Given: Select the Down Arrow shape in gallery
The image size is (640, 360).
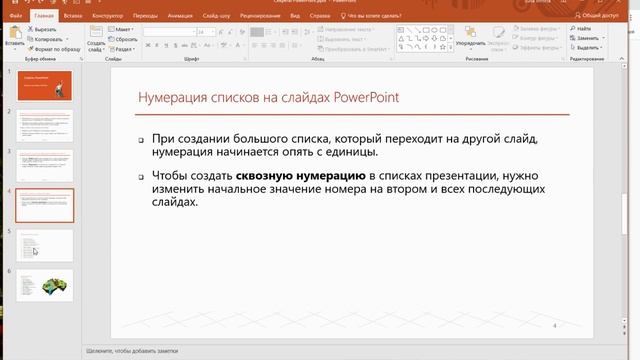Looking at the screenshot, I should [x=434, y=38].
